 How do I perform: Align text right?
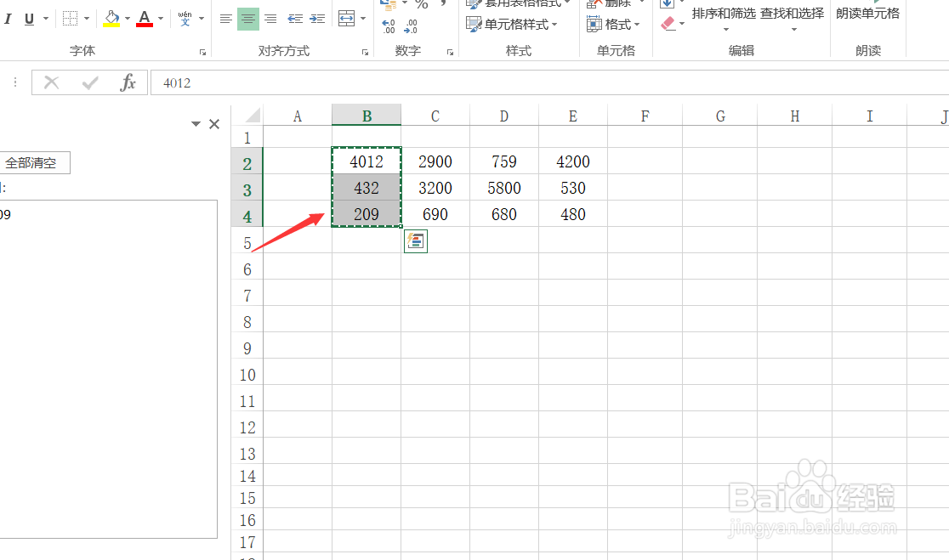(270, 19)
